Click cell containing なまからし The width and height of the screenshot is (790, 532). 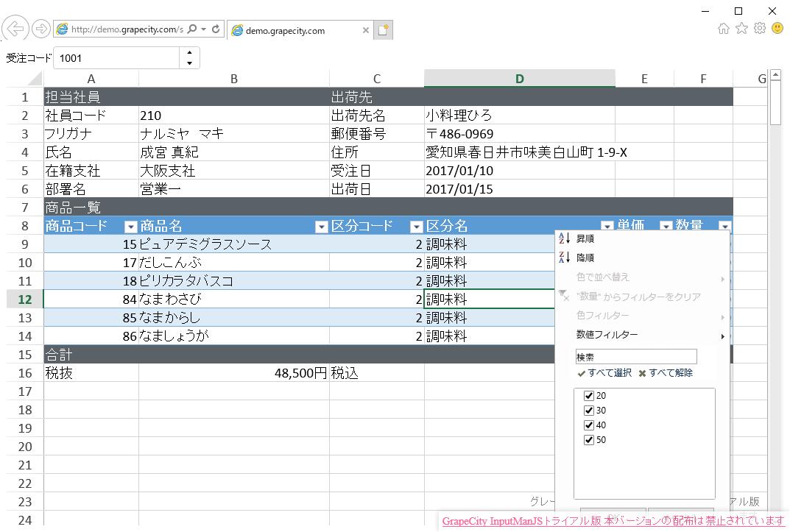click(x=234, y=318)
